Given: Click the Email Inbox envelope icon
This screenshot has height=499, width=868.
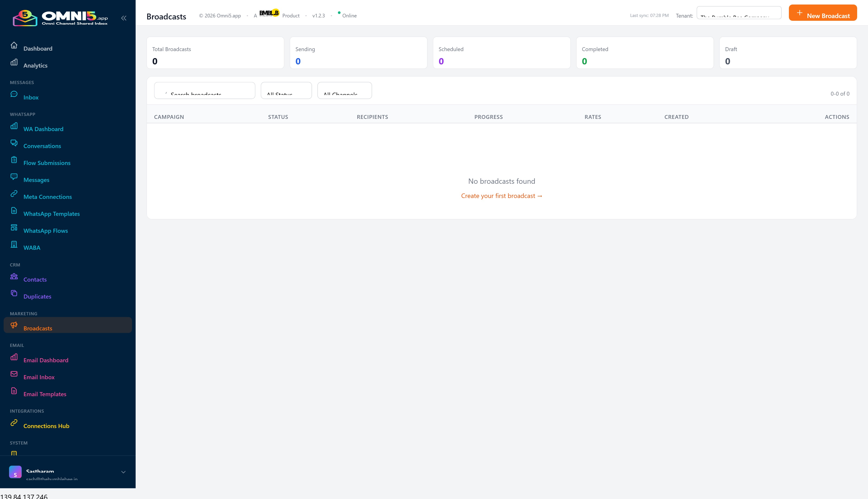Looking at the screenshot, I should click(x=14, y=374).
